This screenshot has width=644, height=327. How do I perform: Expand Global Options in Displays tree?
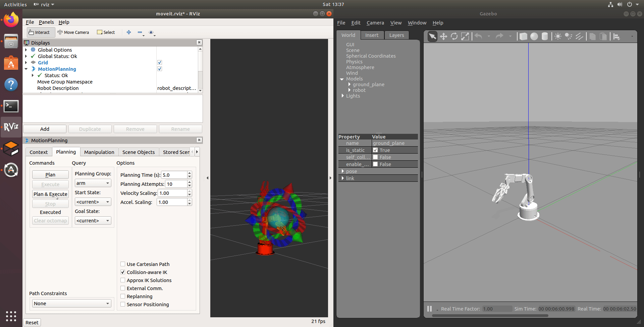point(26,50)
